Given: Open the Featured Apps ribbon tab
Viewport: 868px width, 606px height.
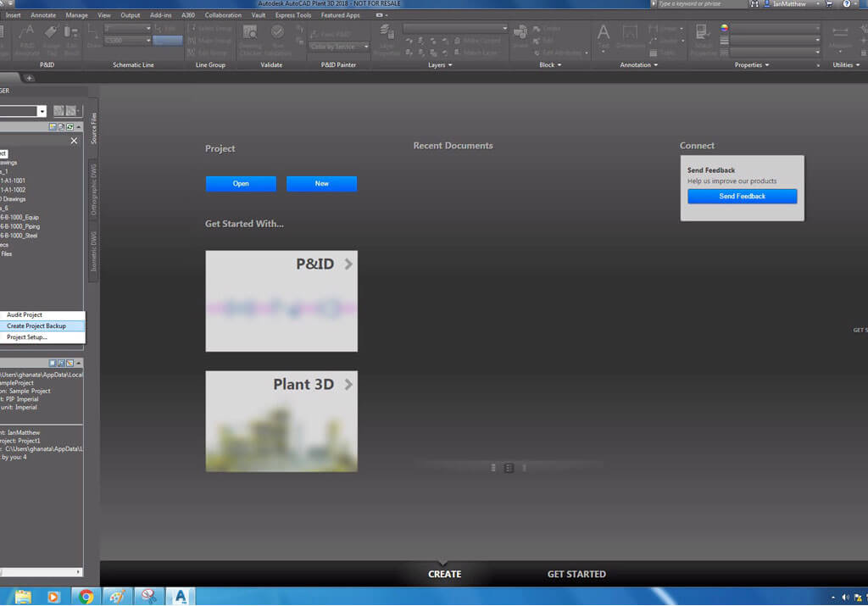Looking at the screenshot, I should pos(341,15).
